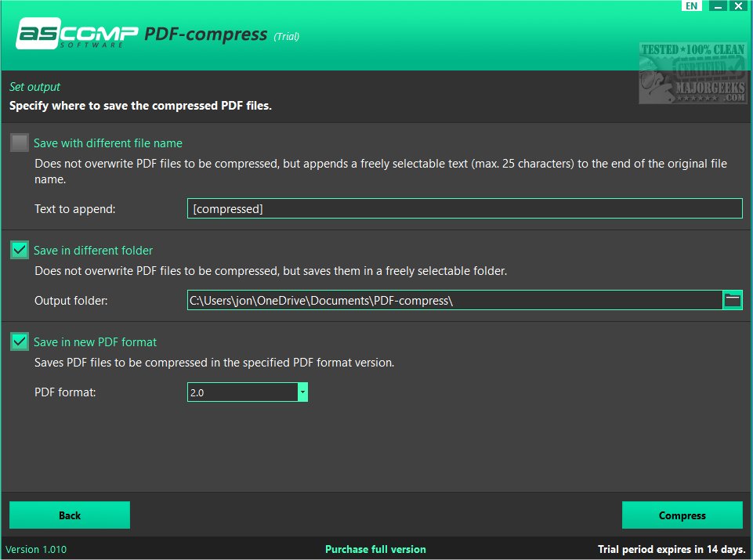Open the output folder browse icon
The width and height of the screenshot is (753, 560).
click(x=733, y=301)
